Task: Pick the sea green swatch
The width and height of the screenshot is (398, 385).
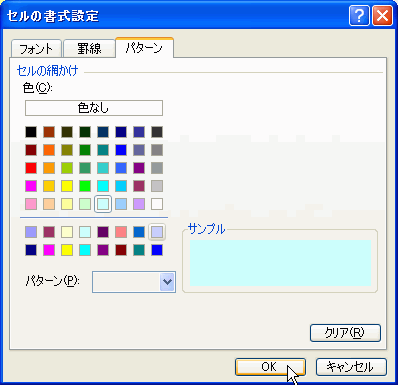Action: click(85, 168)
